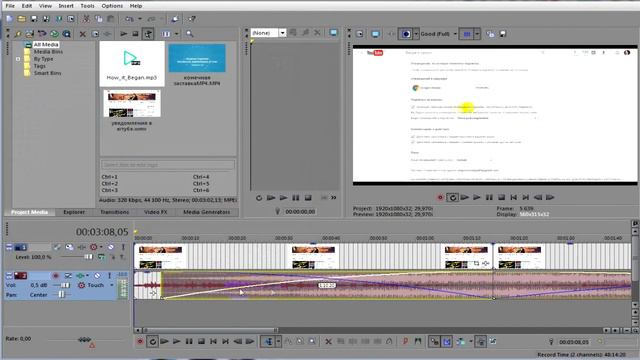This screenshot has width=640, height=360.
Task: Adjust the video track Level slider
Action: pyautogui.click(x=88, y=257)
